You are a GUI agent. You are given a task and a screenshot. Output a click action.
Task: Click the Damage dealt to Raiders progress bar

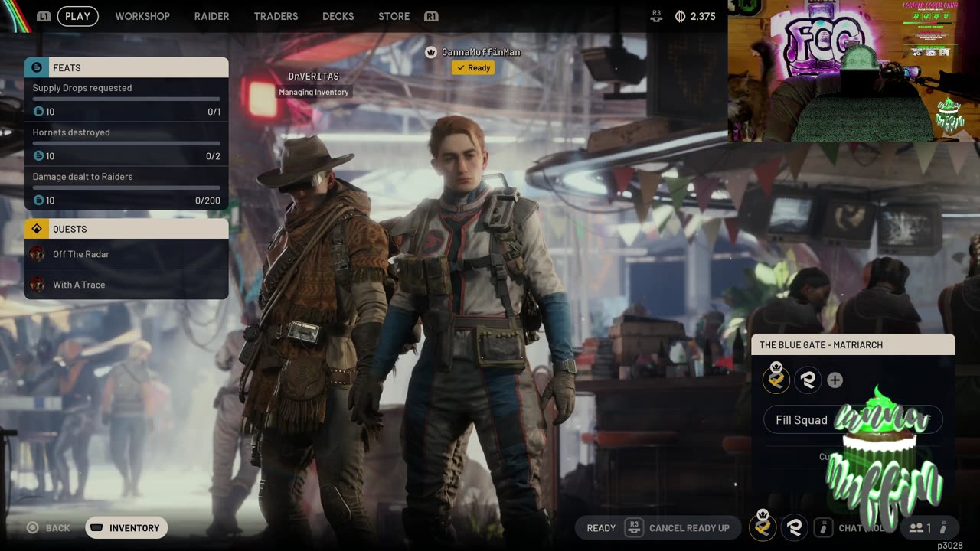126,187
